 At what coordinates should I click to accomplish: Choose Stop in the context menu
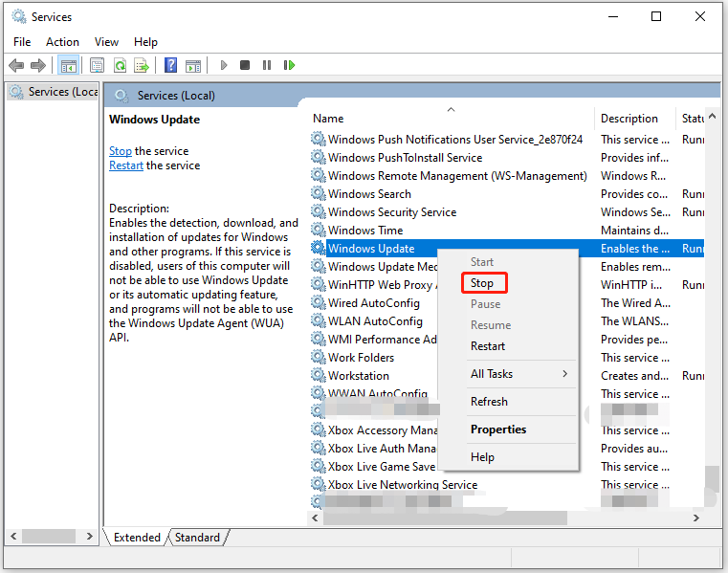point(482,283)
